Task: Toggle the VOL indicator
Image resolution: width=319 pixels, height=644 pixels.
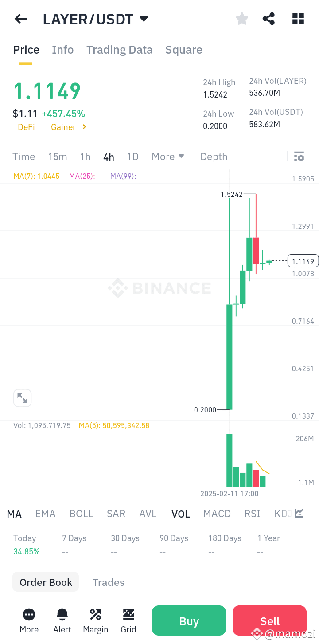Action: click(181, 514)
